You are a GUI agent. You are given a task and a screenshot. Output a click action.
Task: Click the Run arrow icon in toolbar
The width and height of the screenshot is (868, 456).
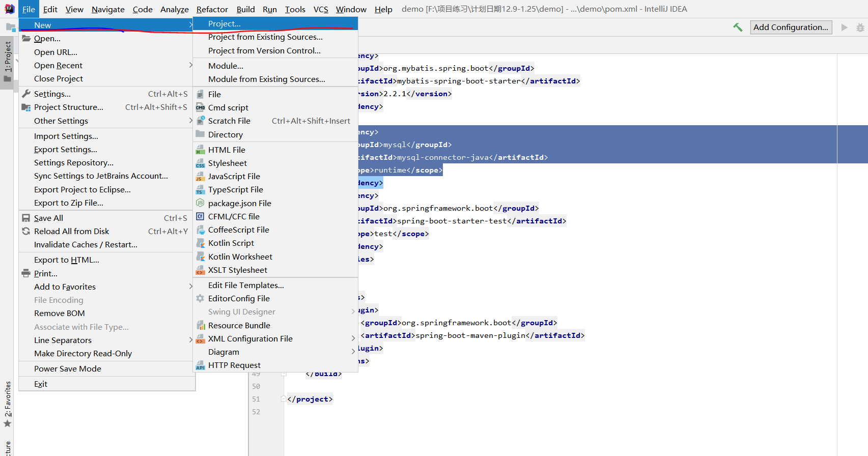tap(845, 27)
